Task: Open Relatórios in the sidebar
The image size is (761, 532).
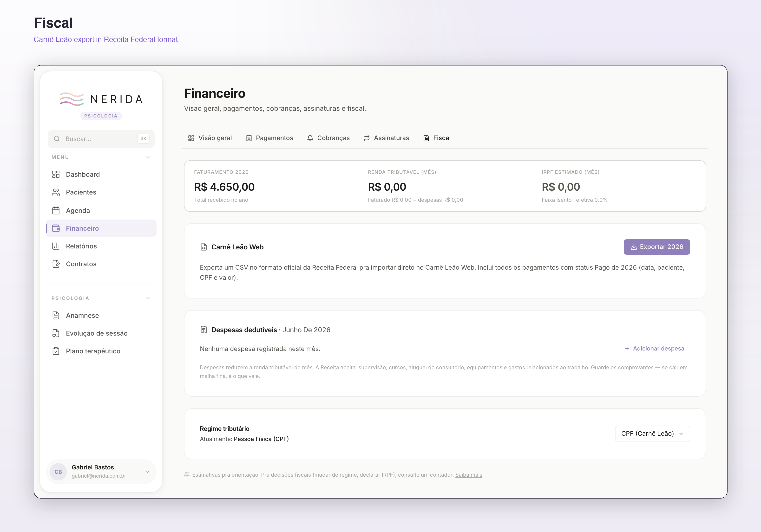Action: tap(101, 246)
